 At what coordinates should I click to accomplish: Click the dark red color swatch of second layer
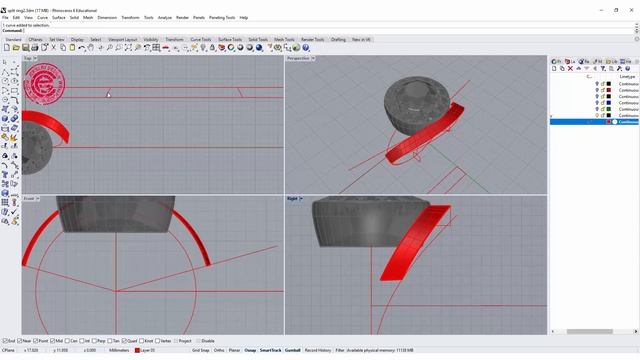pyautogui.click(x=609, y=90)
